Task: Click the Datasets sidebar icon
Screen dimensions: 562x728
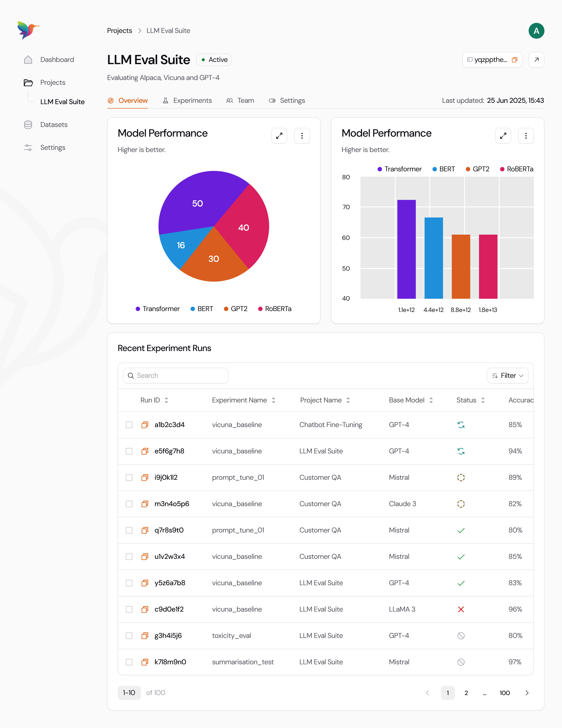Action: click(28, 125)
